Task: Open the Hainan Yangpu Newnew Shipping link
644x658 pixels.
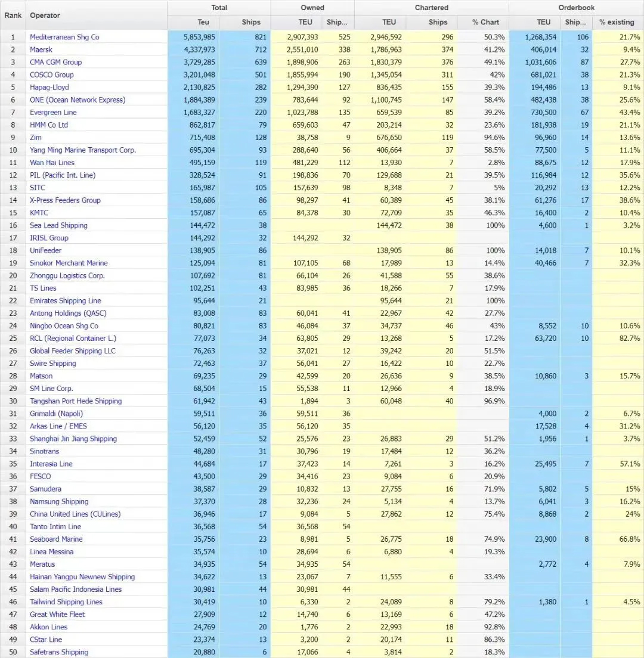Action: coord(82,577)
